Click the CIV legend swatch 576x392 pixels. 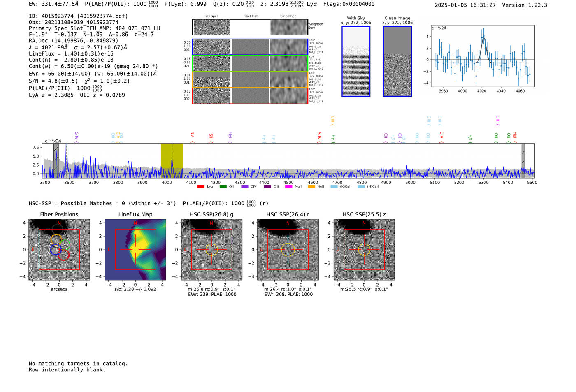point(245,187)
